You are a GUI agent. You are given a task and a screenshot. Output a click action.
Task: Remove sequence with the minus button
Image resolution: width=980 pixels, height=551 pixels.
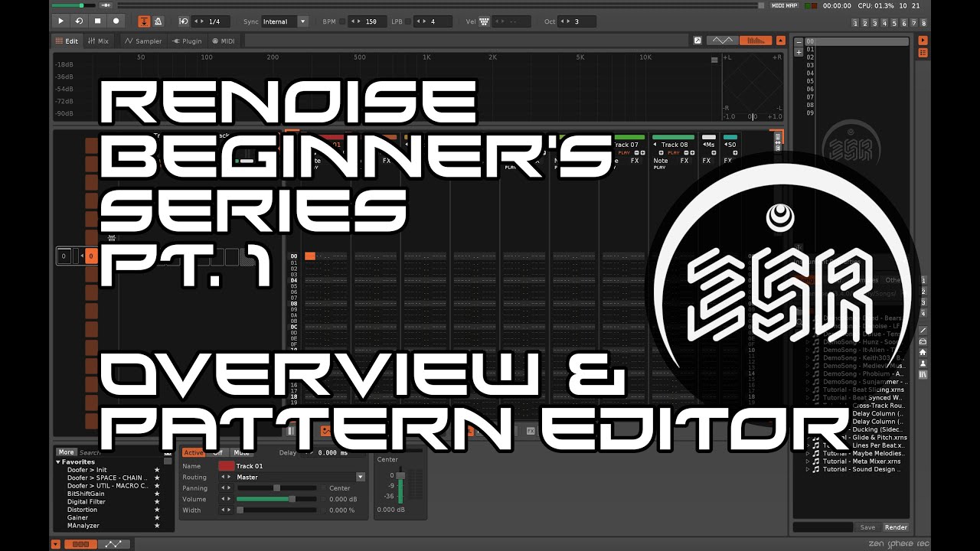(x=799, y=42)
